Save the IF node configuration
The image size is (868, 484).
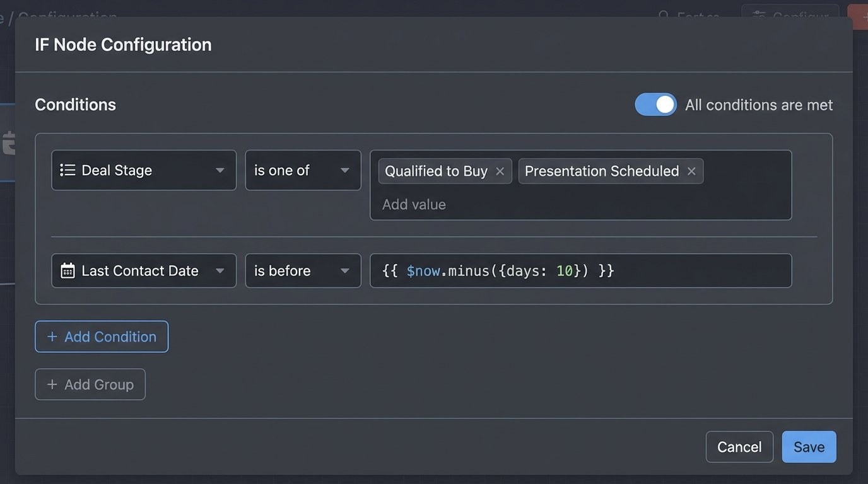coord(809,446)
